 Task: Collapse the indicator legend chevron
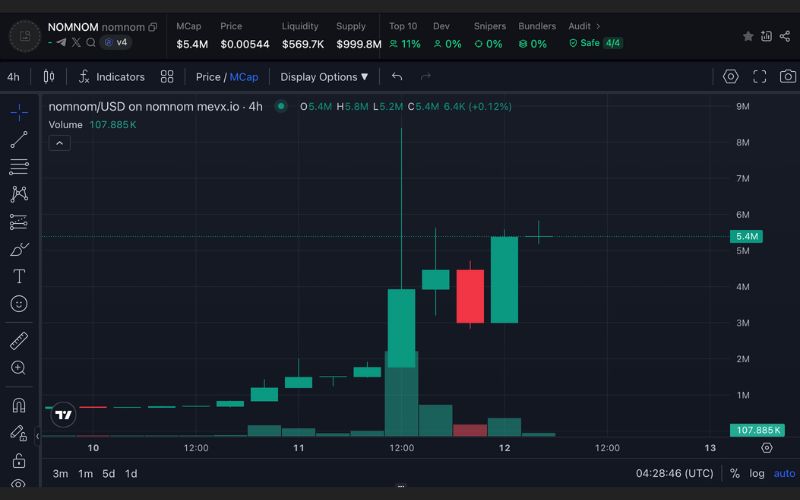59,143
